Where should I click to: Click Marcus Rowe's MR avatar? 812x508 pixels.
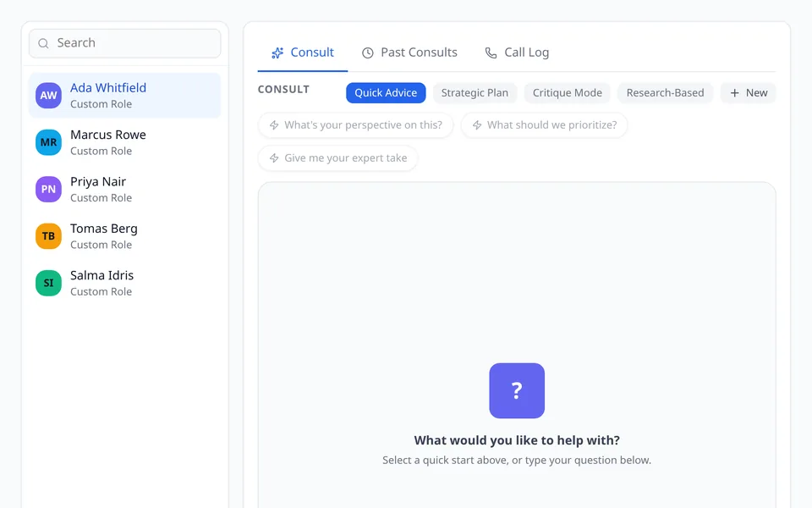[49, 142]
